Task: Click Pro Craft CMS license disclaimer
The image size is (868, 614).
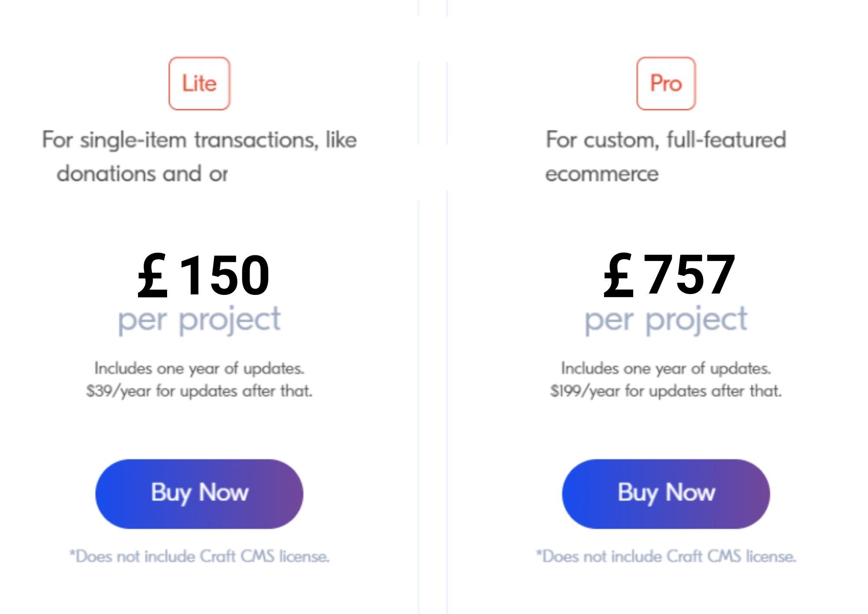Action: (x=666, y=556)
